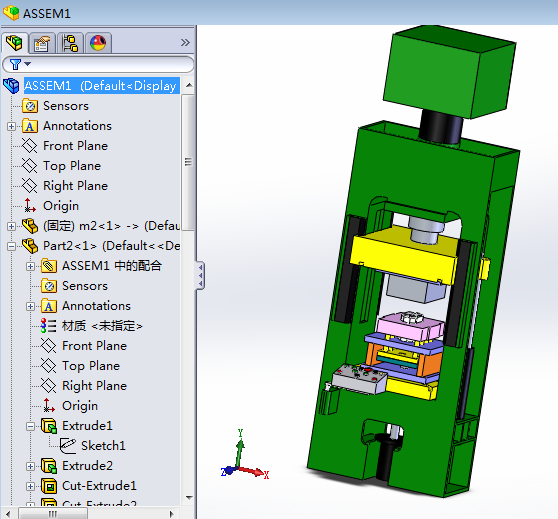Click the Part2 Origin icon
Viewport: 558px width, 519px height.
point(48,406)
